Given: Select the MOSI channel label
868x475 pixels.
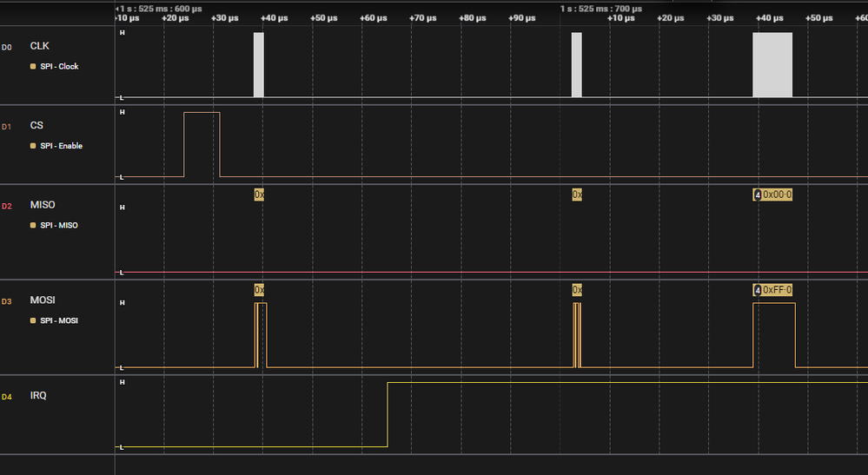Looking at the screenshot, I should coord(43,300).
